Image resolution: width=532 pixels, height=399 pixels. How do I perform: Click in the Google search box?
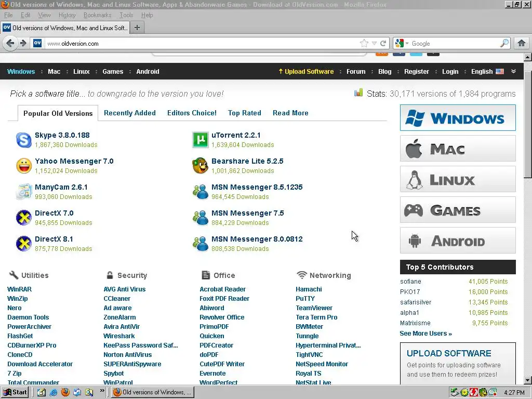(454, 44)
